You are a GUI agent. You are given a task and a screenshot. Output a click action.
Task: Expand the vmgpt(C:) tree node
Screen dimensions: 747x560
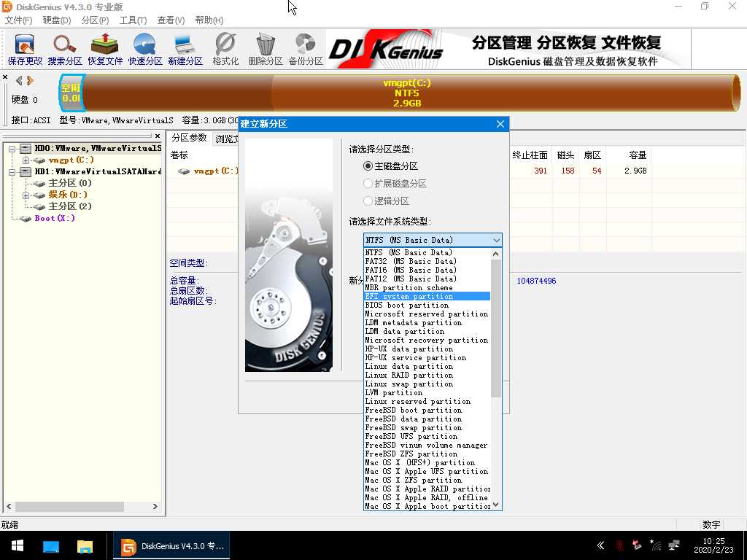click(26, 160)
